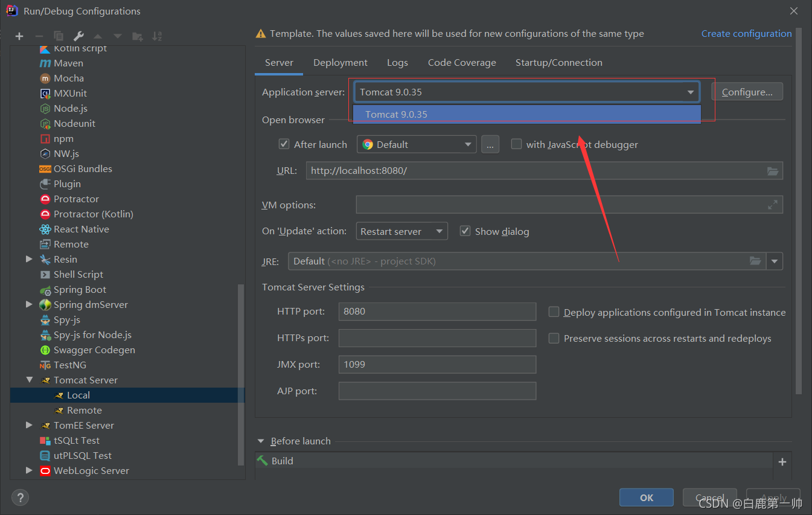Click the VM options expand icon
812x515 pixels.
773,205
